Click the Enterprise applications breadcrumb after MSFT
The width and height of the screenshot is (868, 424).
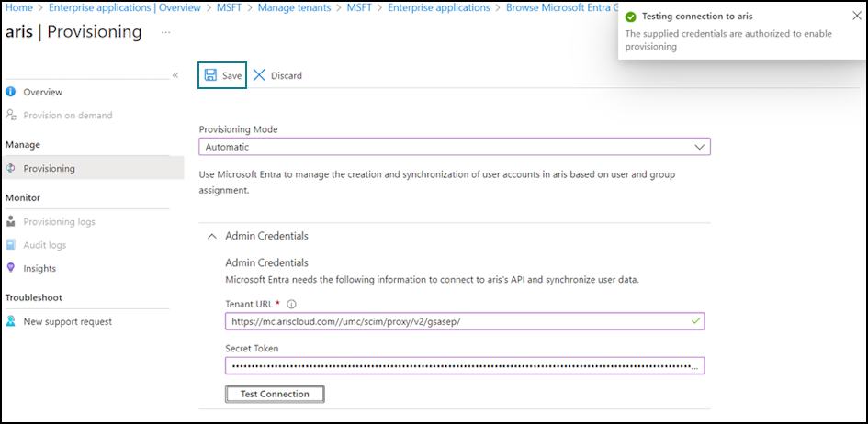pyautogui.click(x=439, y=7)
